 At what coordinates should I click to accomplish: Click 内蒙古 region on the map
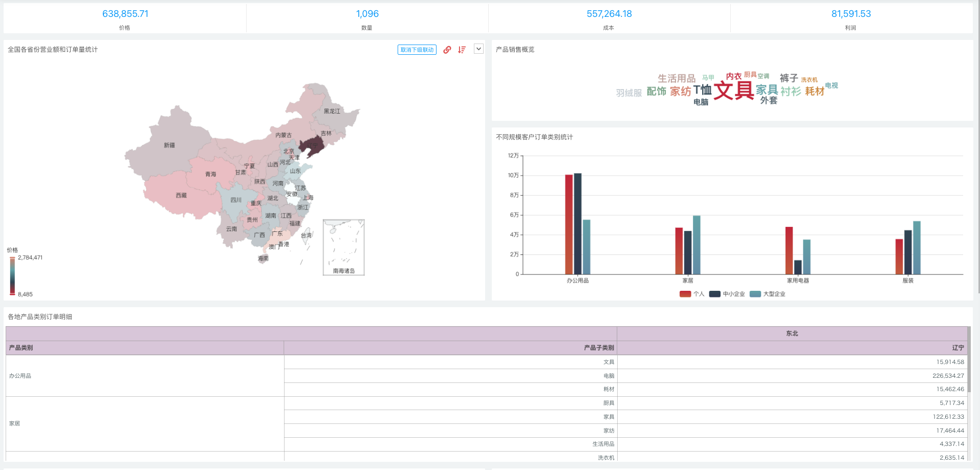click(x=284, y=135)
